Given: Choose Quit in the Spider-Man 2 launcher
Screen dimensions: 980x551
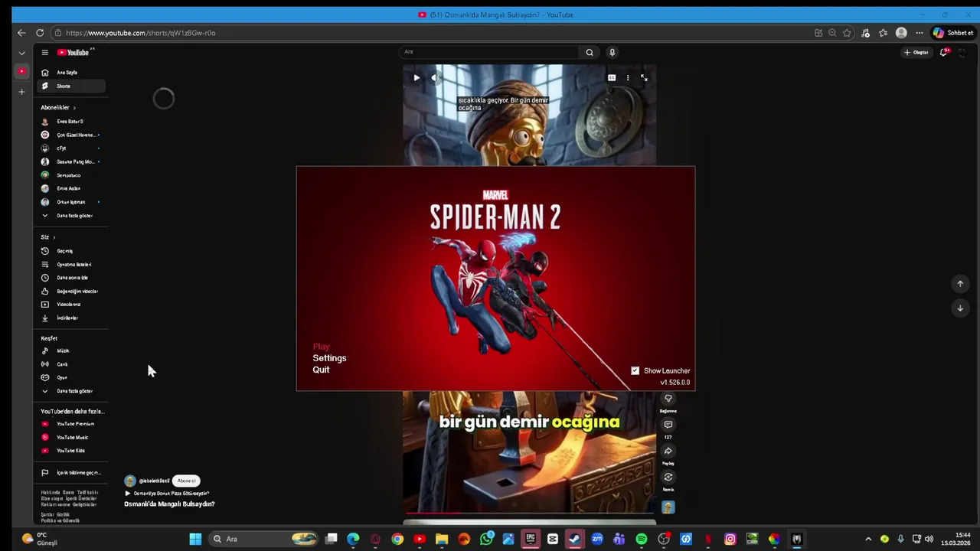Looking at the screenshot, I should 321,370.
